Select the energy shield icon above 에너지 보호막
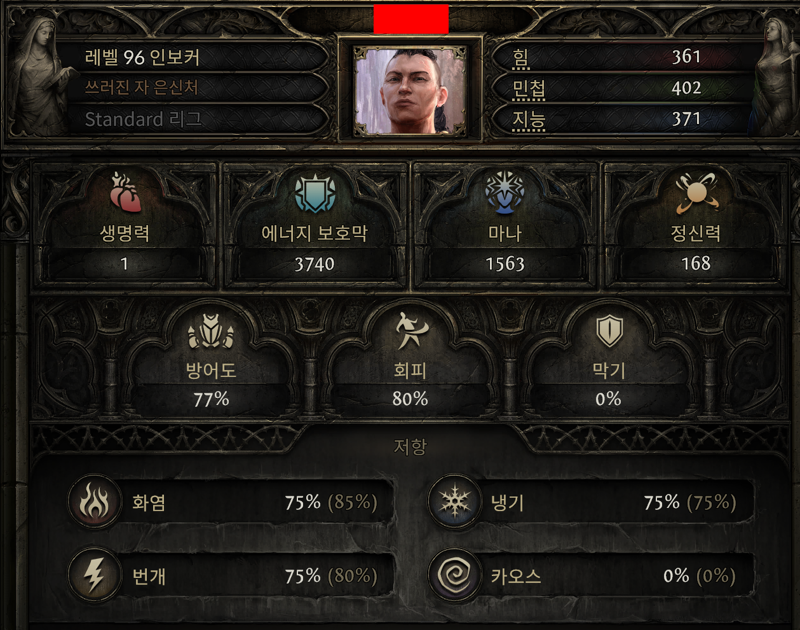 pyautogui.click(x=315, y=193)
